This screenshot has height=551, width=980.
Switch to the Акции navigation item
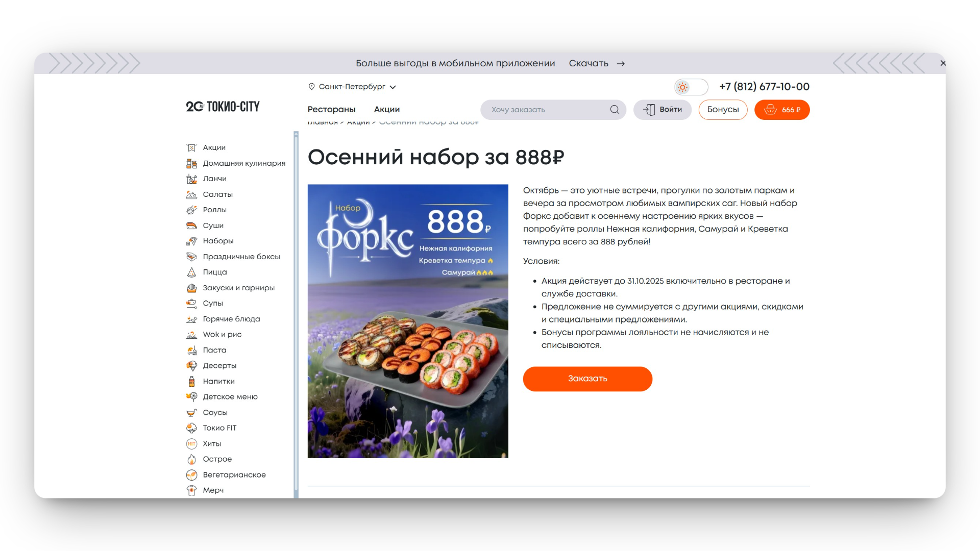(386, 109)
